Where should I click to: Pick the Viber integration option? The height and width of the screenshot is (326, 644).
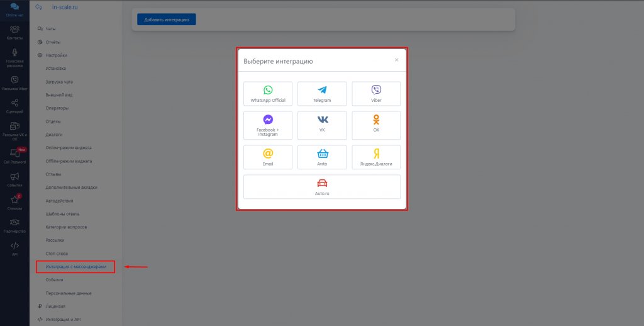(376, 94)
